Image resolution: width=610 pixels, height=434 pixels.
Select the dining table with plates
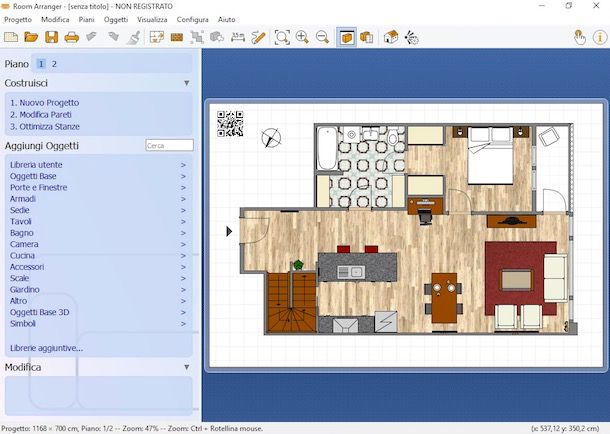click(444, 298)
